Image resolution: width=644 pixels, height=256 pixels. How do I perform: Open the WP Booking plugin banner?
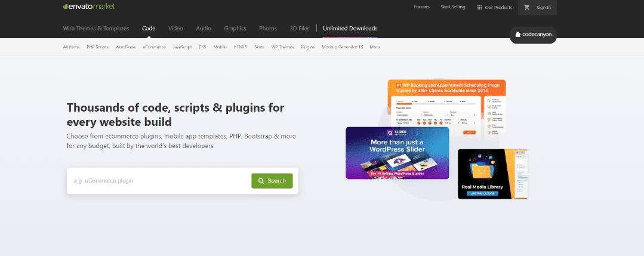(x=447, y=103)
